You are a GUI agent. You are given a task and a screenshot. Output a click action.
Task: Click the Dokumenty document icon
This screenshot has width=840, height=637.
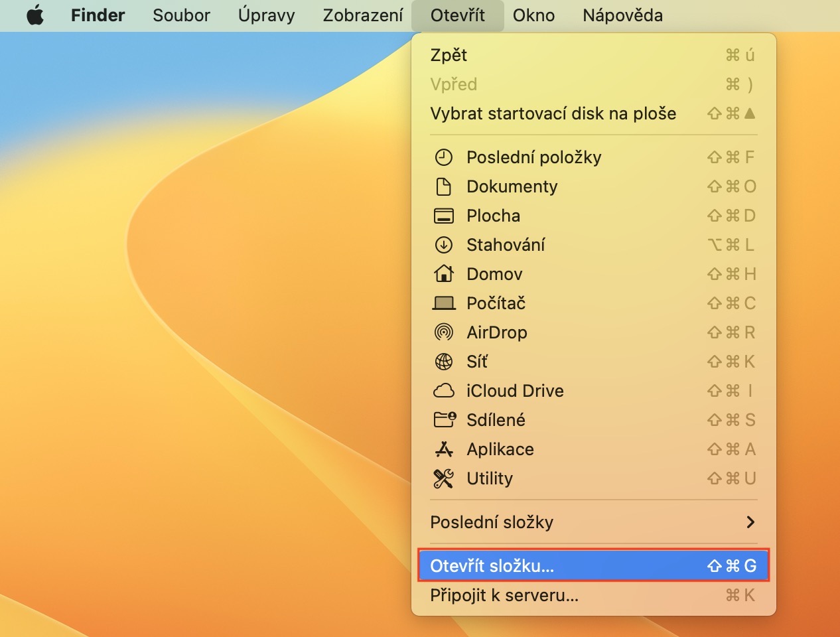coord(443,186)
